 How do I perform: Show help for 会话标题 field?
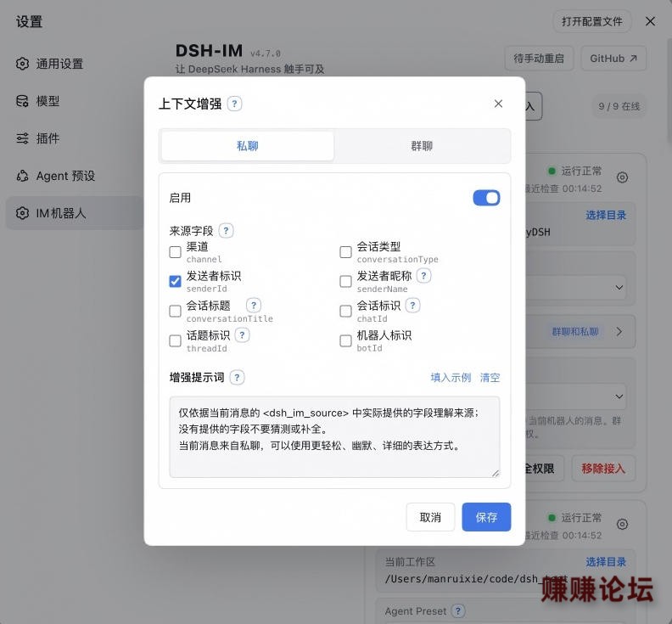point(254,306)
